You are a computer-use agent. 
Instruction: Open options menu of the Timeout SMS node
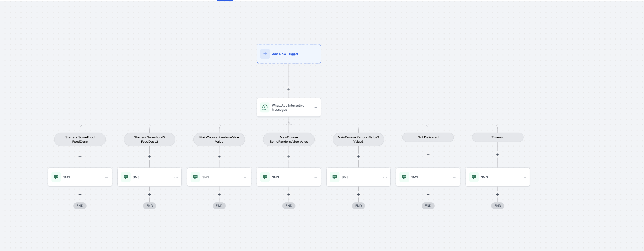coord(524,177)
